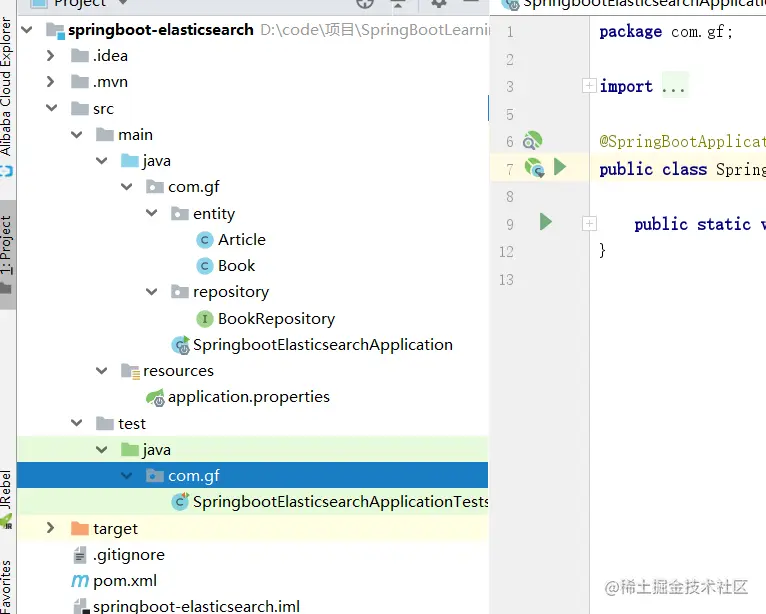The image size is (766, 614).
Task: Select the .mvn folder icon
Action: pyautogui.click(x=80, y=82)
